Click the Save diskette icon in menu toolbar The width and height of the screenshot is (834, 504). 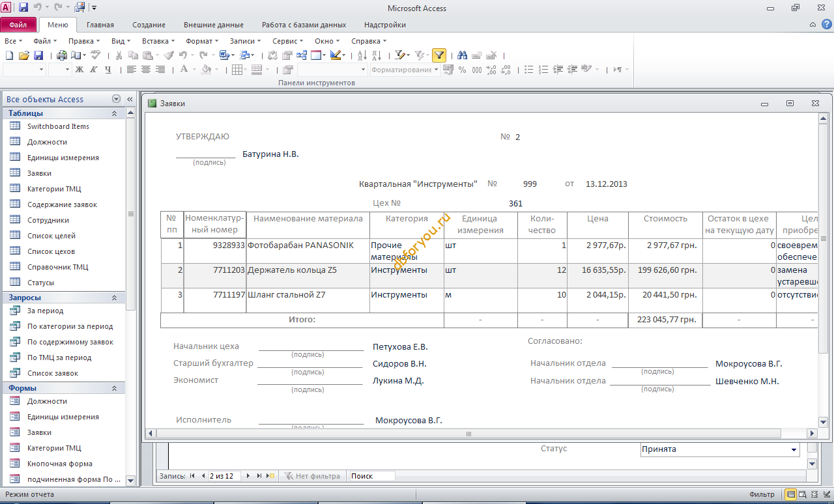pyautogui.click(x=38, y=55)
